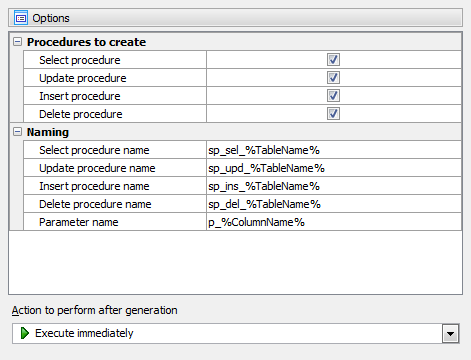Click the Options header icon
This screenshot has width=471, height=360.
21,18
